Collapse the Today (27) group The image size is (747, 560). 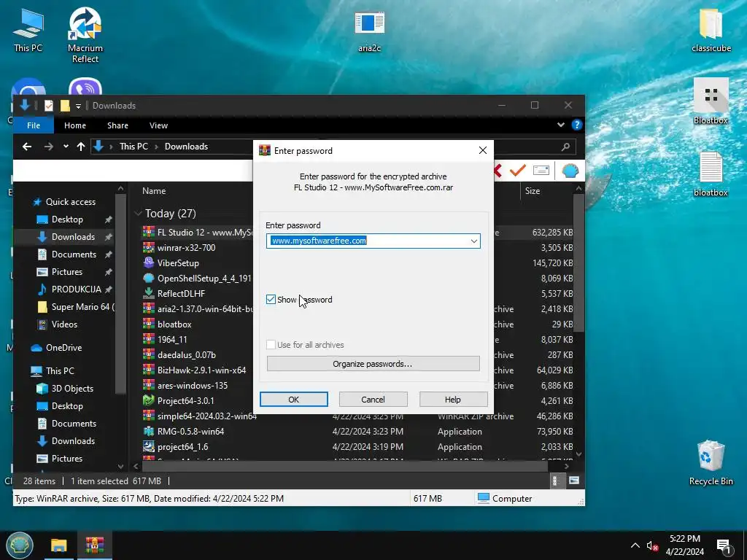[x=138, y=214]
